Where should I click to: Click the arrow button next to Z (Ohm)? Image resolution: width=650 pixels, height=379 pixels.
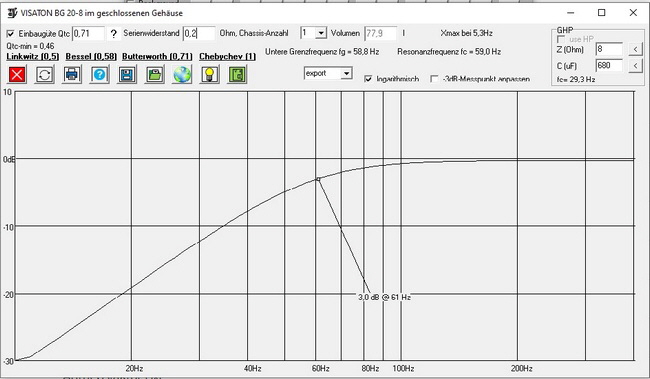[635, 50]
